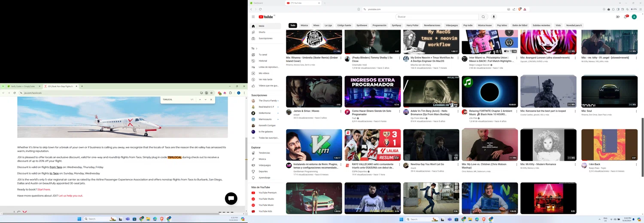Select the 'Synthwave' filter chip

361,25
